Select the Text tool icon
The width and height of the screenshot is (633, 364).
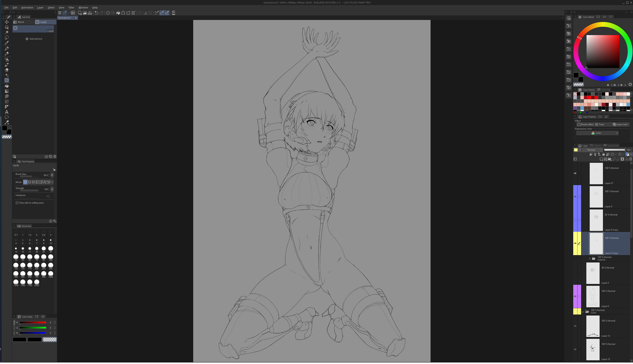tap(7, 112)
